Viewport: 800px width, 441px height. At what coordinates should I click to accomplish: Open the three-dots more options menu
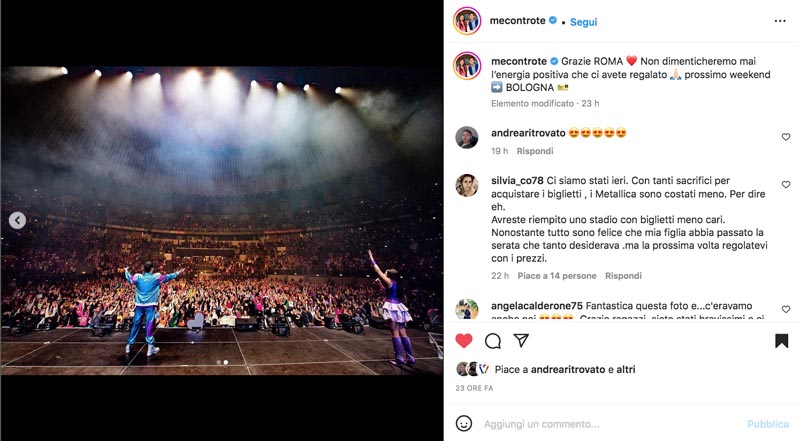coord(780,21)
